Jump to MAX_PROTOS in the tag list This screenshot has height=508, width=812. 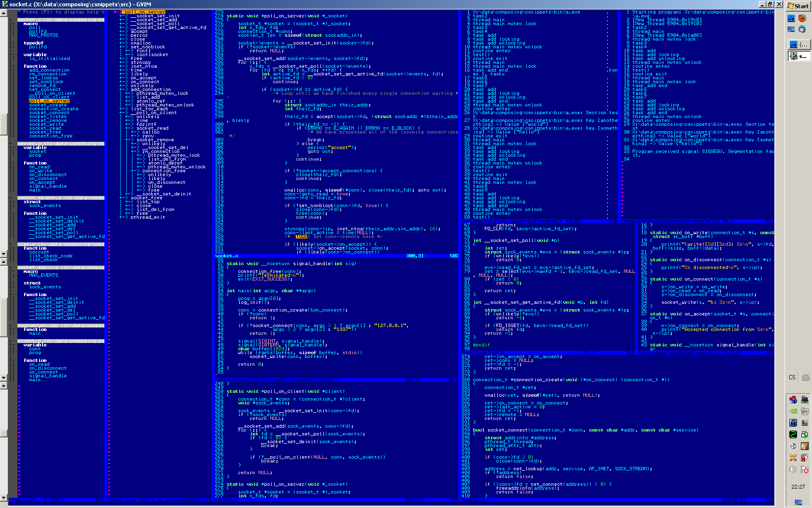click(43, 35)
